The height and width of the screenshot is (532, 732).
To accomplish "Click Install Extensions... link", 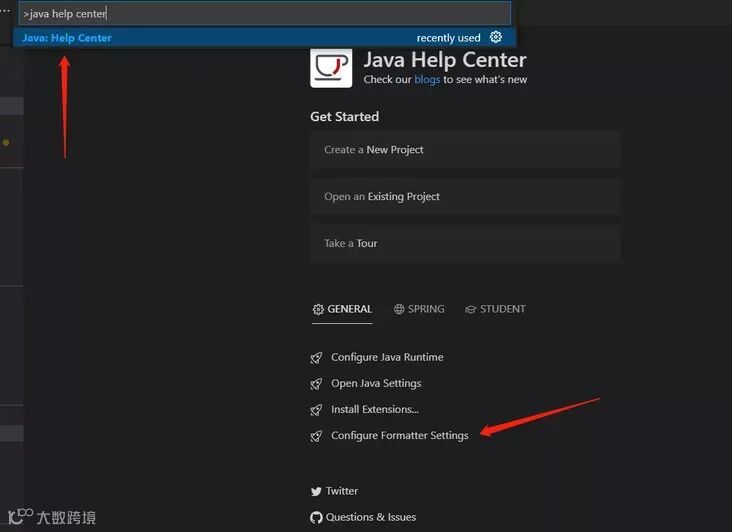I will click(375, 410).
